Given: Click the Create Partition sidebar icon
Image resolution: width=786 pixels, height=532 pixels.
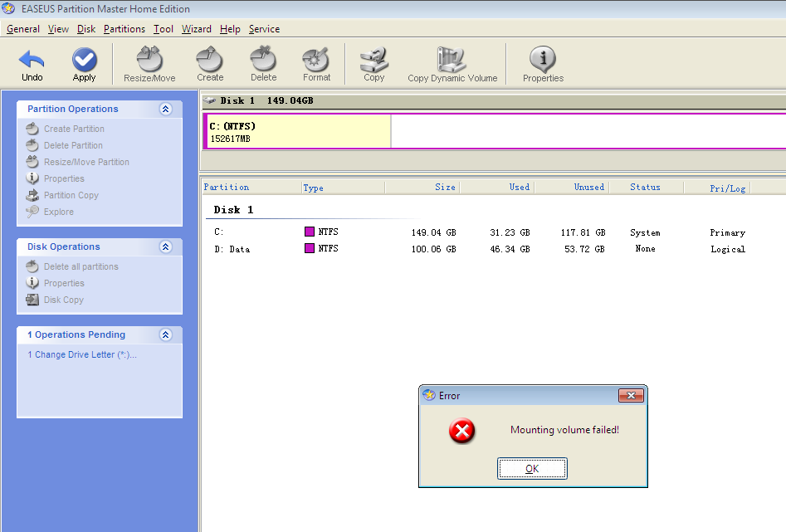Looking at the screenshot, I should [32, 129].
